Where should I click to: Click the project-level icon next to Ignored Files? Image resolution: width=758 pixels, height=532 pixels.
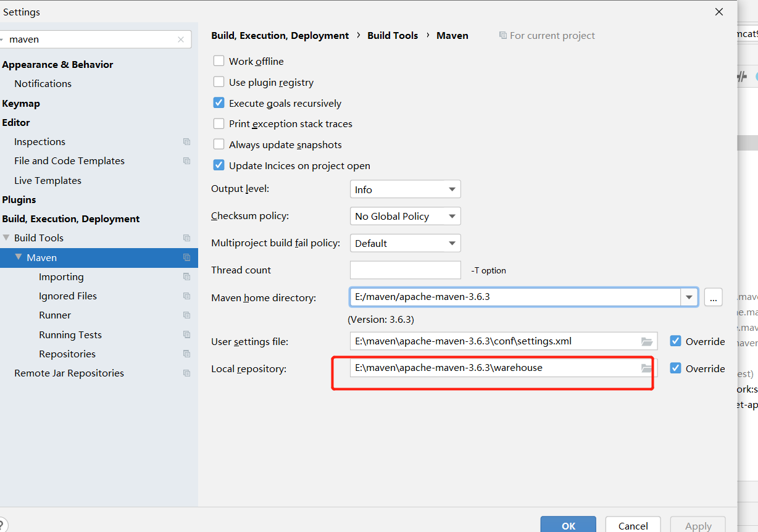coord(186,296)
